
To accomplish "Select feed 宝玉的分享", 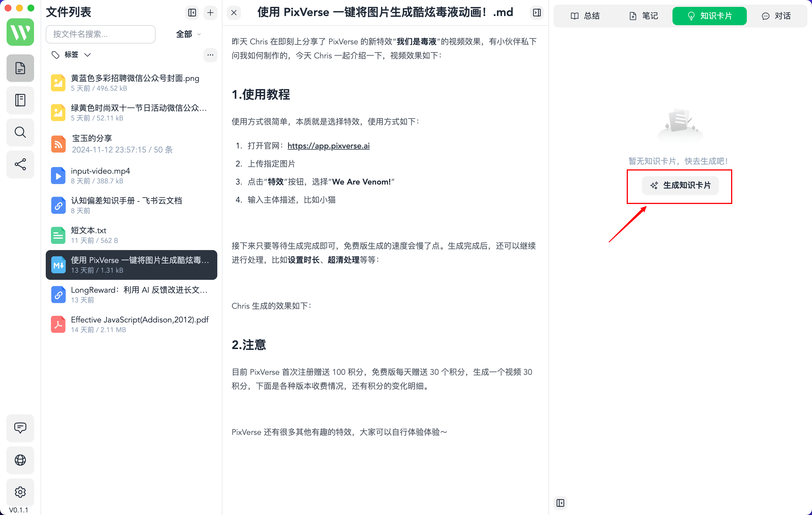I will [x=131, y=144].
